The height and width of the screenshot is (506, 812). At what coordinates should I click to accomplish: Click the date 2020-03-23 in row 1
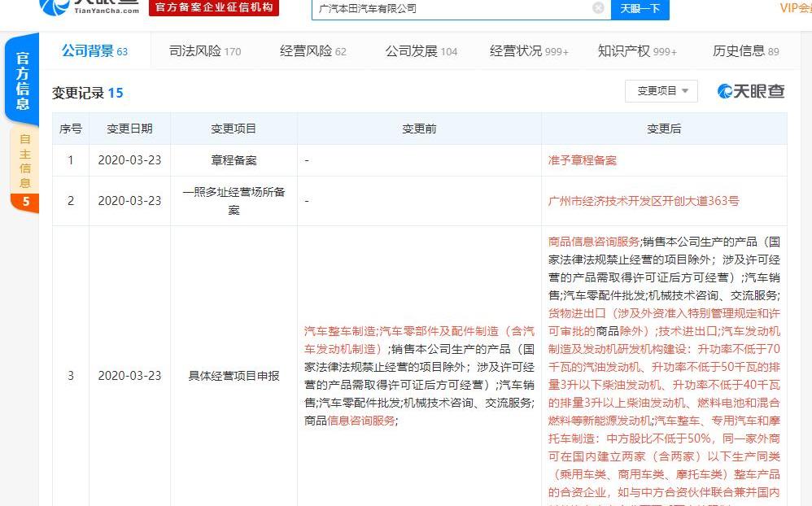coord(129,160)
